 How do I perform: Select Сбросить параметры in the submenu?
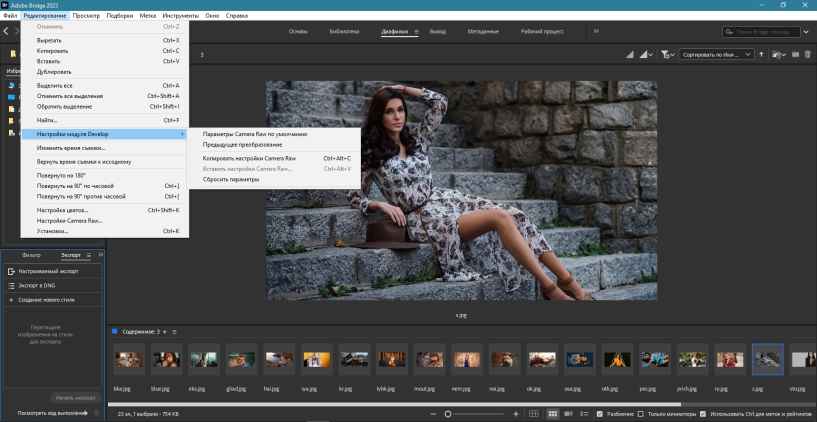pyautogui.click(x=230, y=179)
